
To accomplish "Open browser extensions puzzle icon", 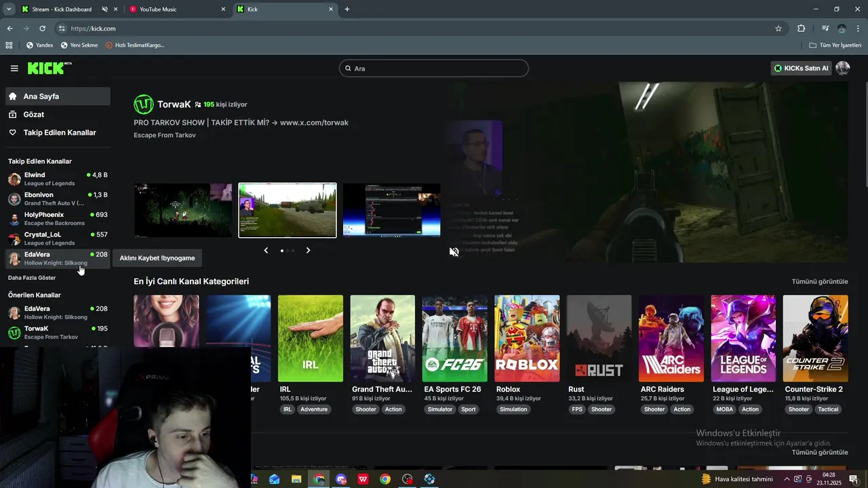I will click(802, 28).
